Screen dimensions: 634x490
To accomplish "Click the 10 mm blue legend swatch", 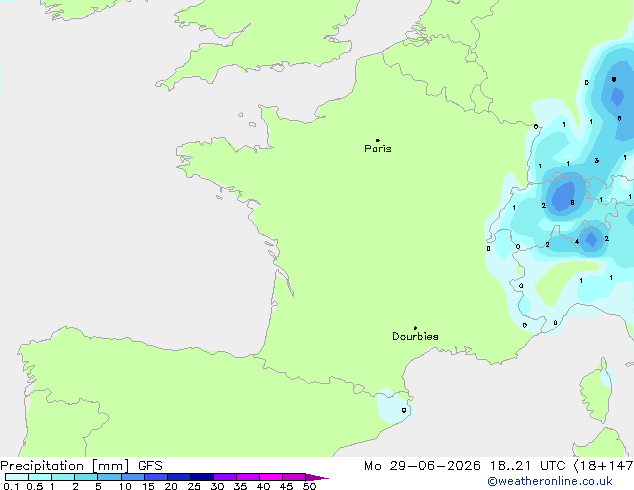I will [x=133, y=477].
